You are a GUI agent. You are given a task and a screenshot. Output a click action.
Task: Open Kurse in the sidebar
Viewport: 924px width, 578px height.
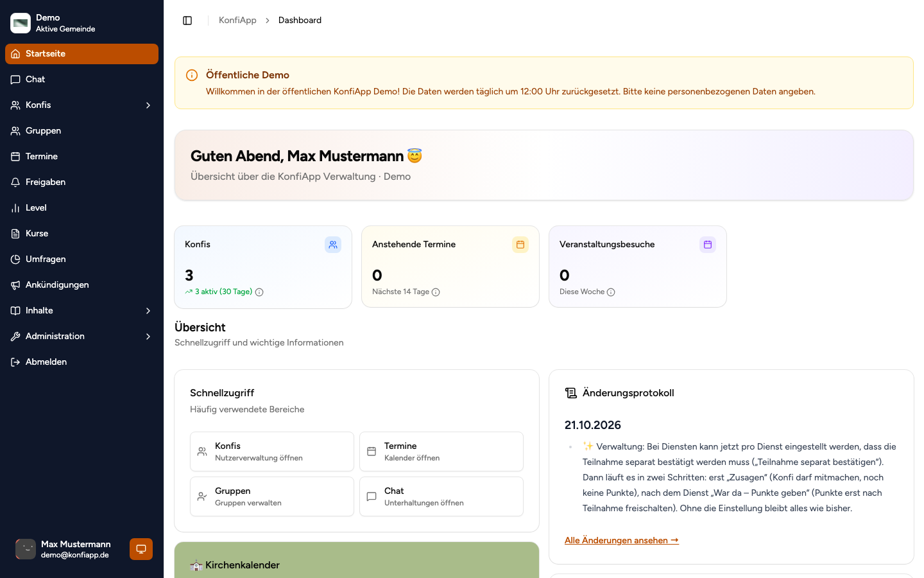(x=81, y=234)
